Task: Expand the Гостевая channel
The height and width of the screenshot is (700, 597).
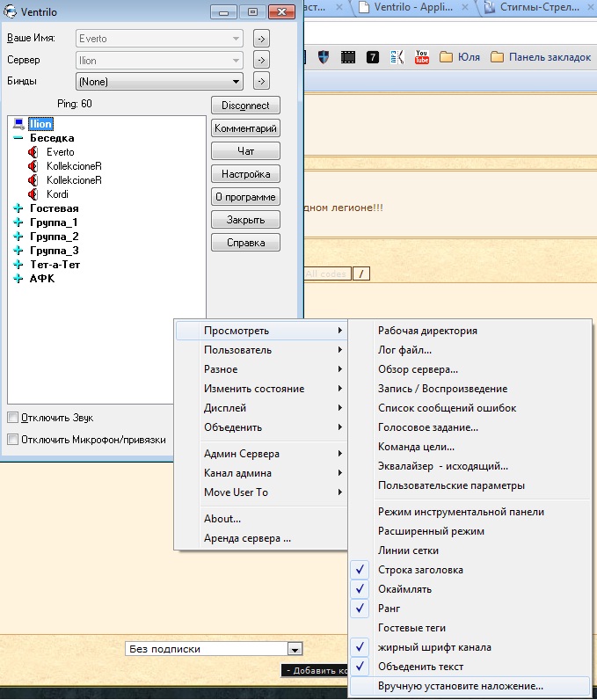Action: point(18,208)
